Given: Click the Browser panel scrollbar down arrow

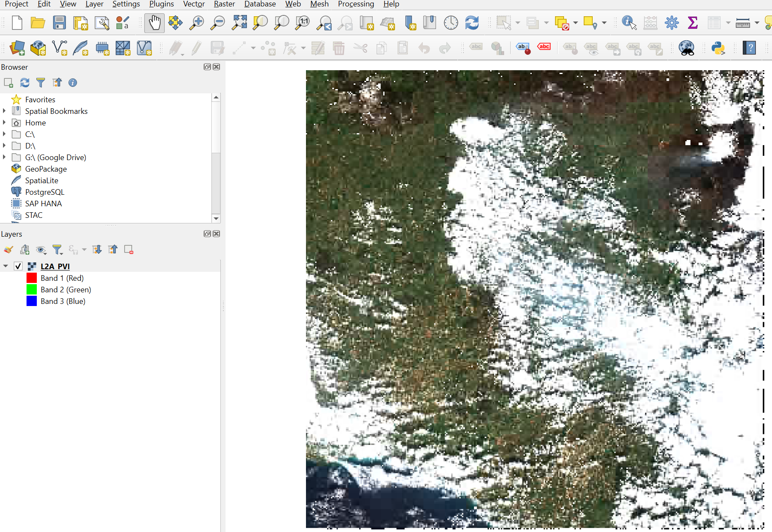Looking at the screenshot, I should coord(216,218).
